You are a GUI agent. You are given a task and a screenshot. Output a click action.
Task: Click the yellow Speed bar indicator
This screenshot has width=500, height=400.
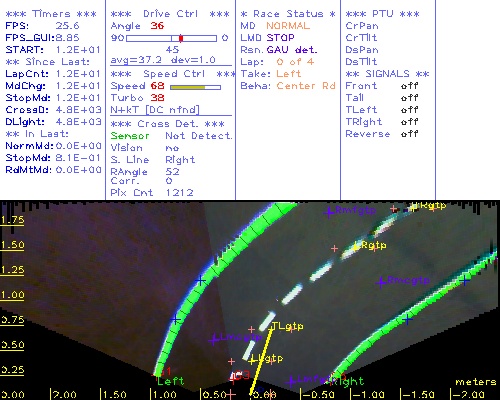[188, 87]
